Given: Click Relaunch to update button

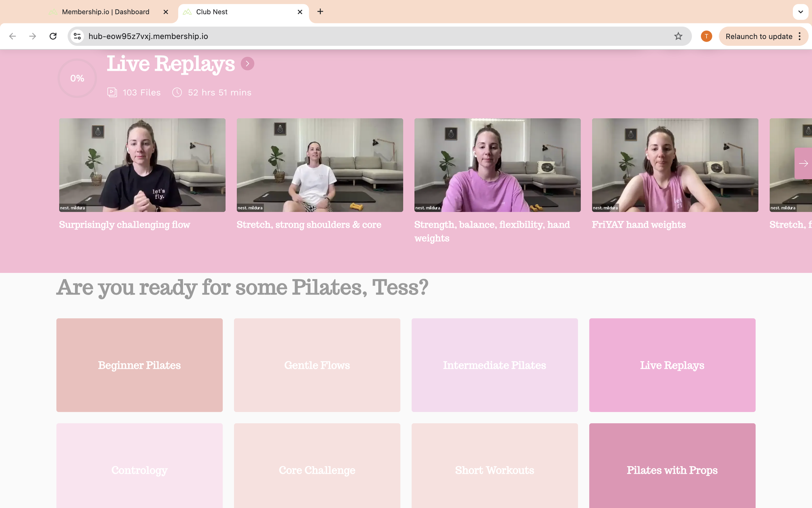Looking at the screenshot, I should tap(759, 36).
